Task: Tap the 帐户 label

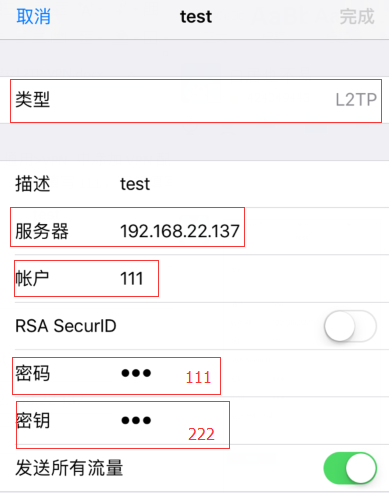Action: coord(32,278)
